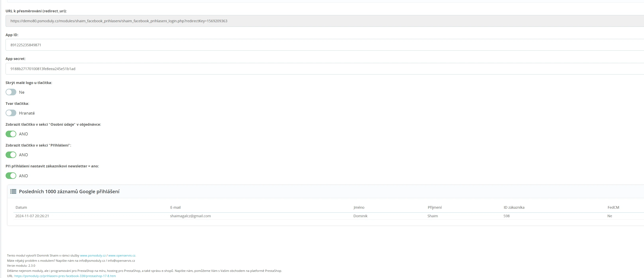Open the www.openservis.cz link
Screen dimensions: 644x278
click(x=122, y=256)
